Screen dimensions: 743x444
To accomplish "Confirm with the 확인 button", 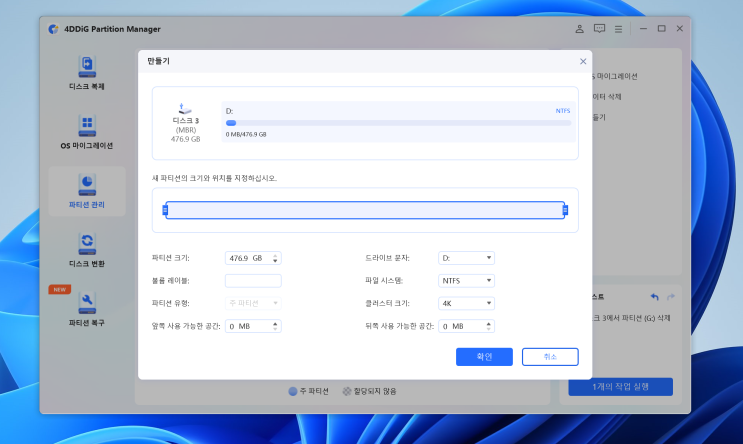I will coord(484,357).
